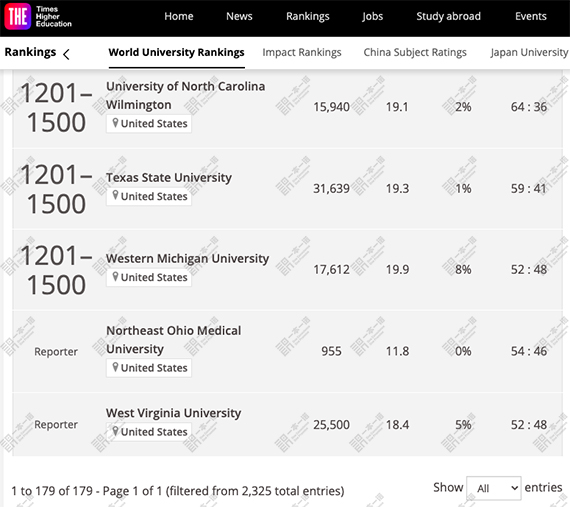Click the THE Times Higher Education logo
The width and height of the screenshot is (570, 507).
pos(38,17)
